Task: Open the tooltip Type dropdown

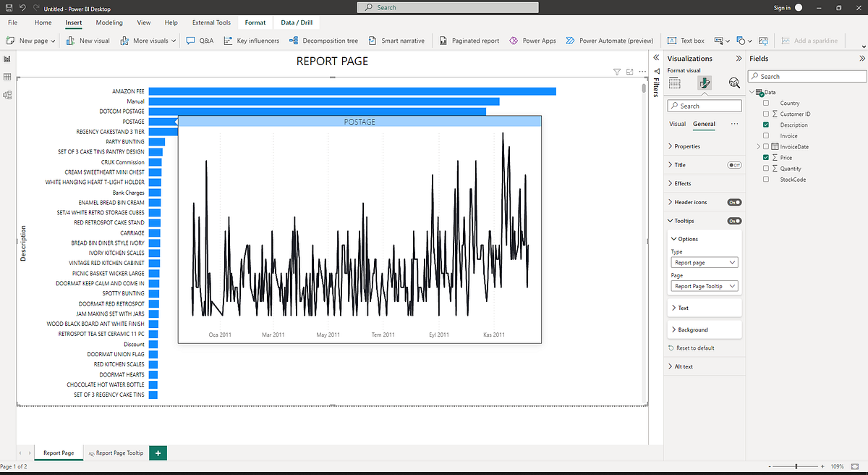Action: click(704, 262)
